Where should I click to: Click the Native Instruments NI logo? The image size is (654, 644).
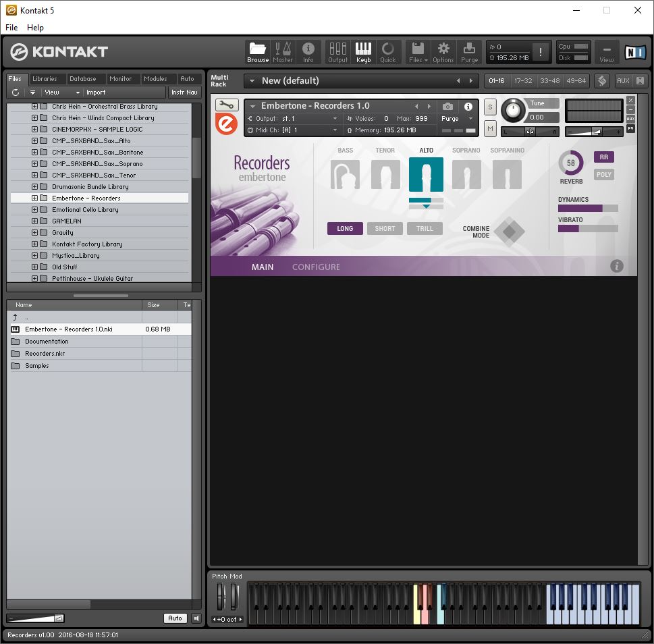click(x=635, y=52)
